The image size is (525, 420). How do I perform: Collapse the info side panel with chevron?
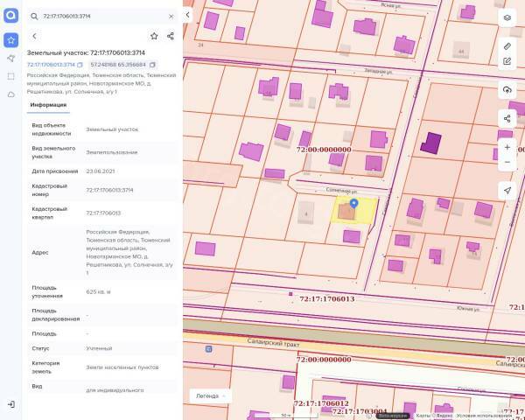(187, 15)
